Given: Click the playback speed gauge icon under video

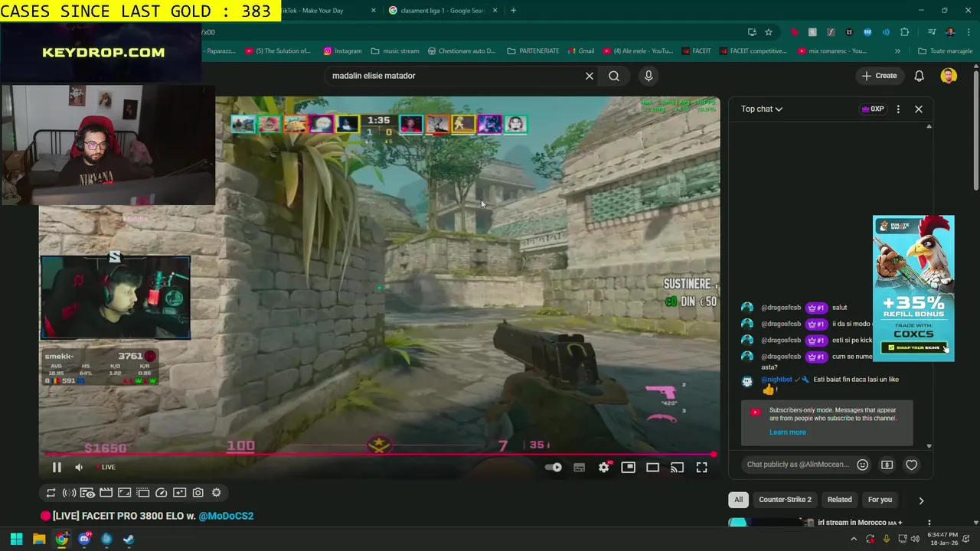Looking at the screenshot, I should click(161, 493).
